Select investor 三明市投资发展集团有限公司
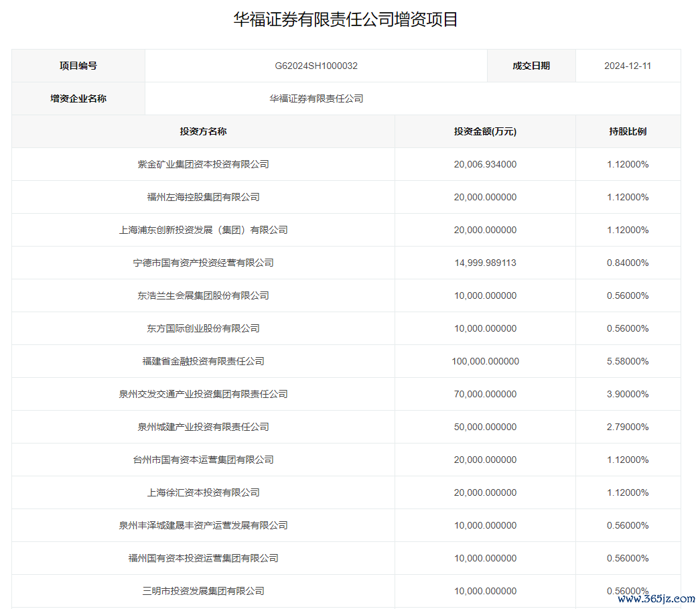 [x=203, y=591]
